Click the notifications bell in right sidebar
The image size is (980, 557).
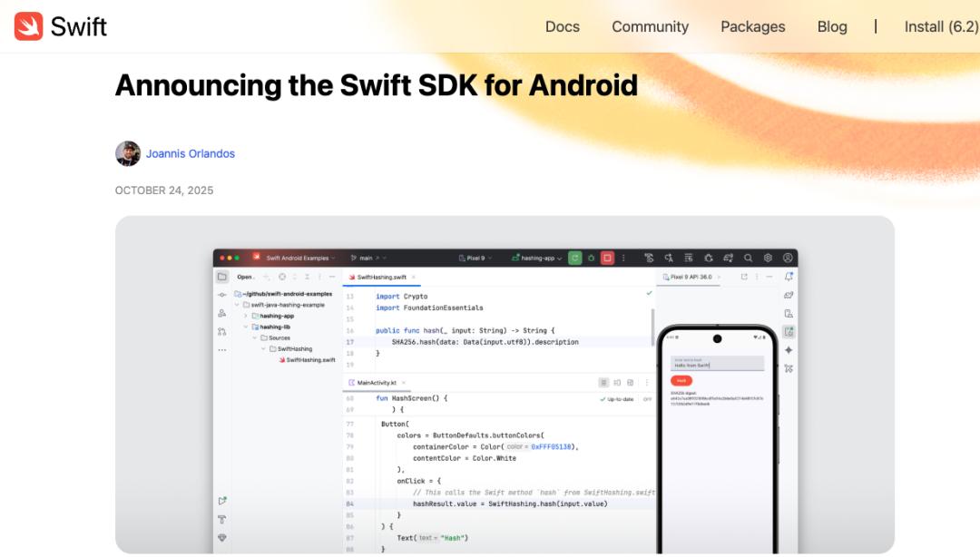789,277
